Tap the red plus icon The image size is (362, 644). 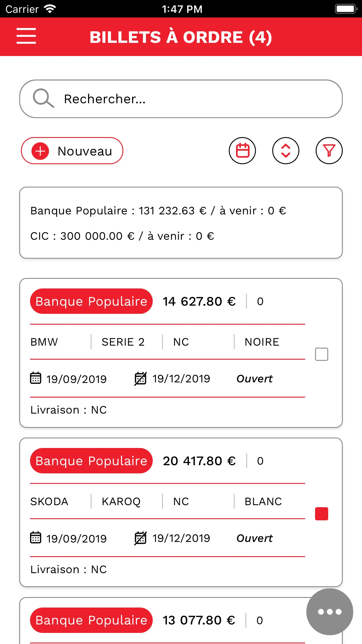click(40, 151)
